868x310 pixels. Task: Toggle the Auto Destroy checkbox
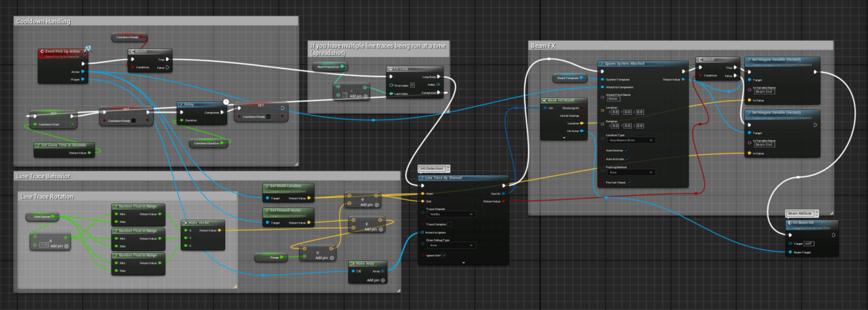pyautogui.click(x=627, y=150)
